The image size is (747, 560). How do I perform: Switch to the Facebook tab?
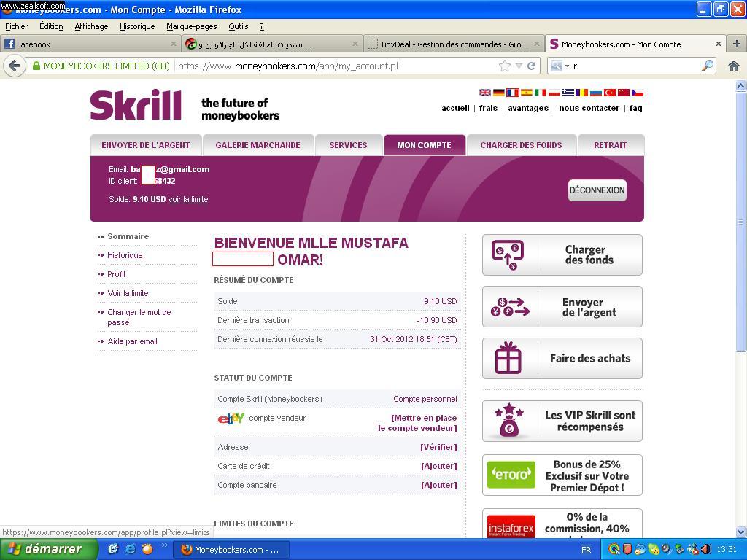[90, 44]
